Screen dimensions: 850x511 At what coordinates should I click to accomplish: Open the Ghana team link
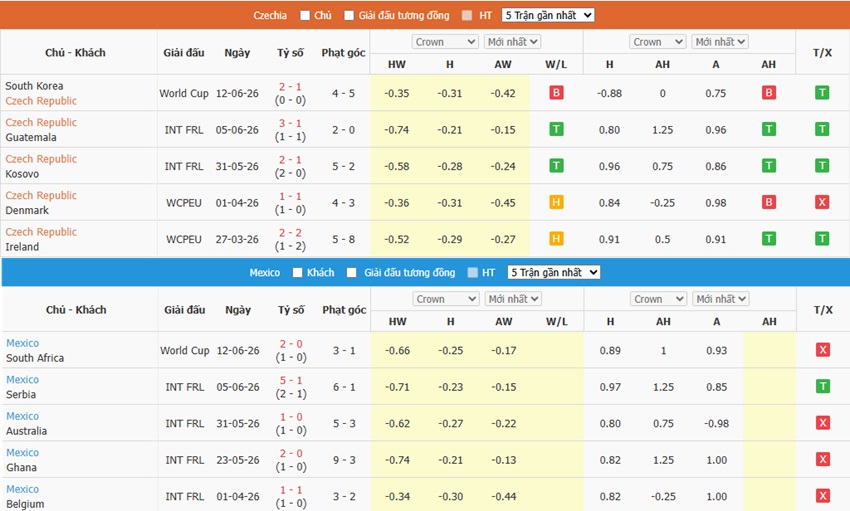22,467
